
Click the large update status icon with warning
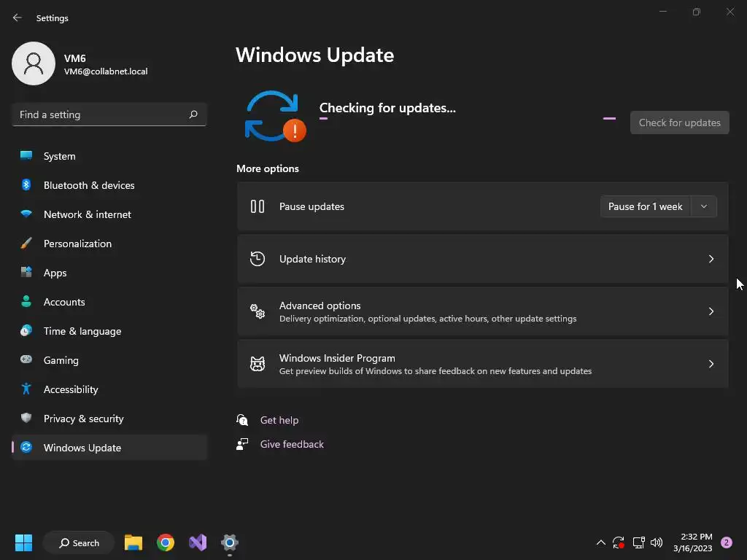pyautogui.click(x=275, y=117)
